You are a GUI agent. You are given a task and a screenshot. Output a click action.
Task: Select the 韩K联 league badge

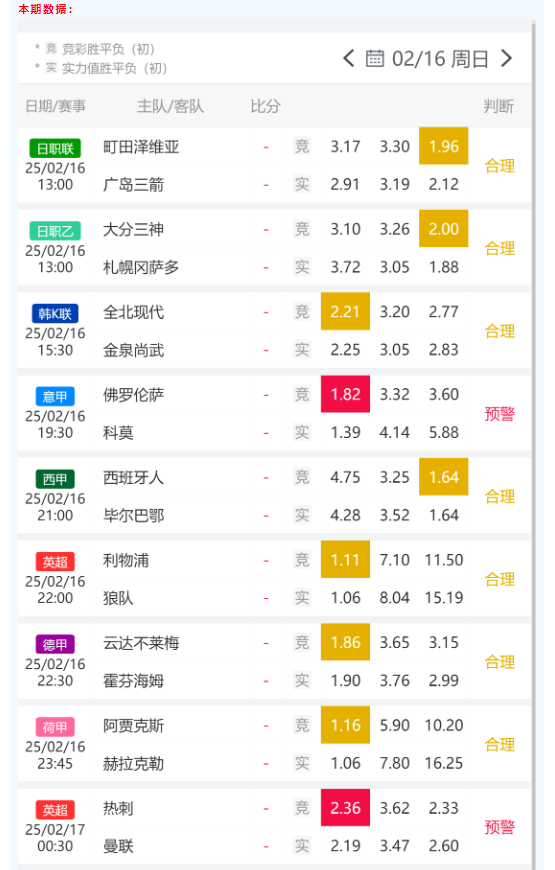(x=55, y=313)
